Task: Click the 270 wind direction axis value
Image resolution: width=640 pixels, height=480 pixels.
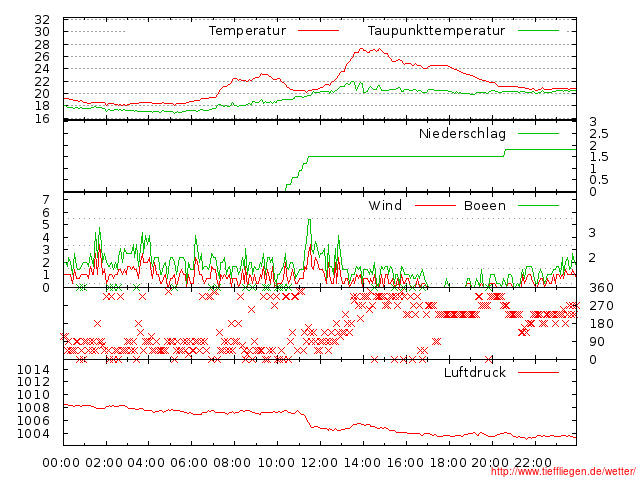Action: tap(601, 306)
